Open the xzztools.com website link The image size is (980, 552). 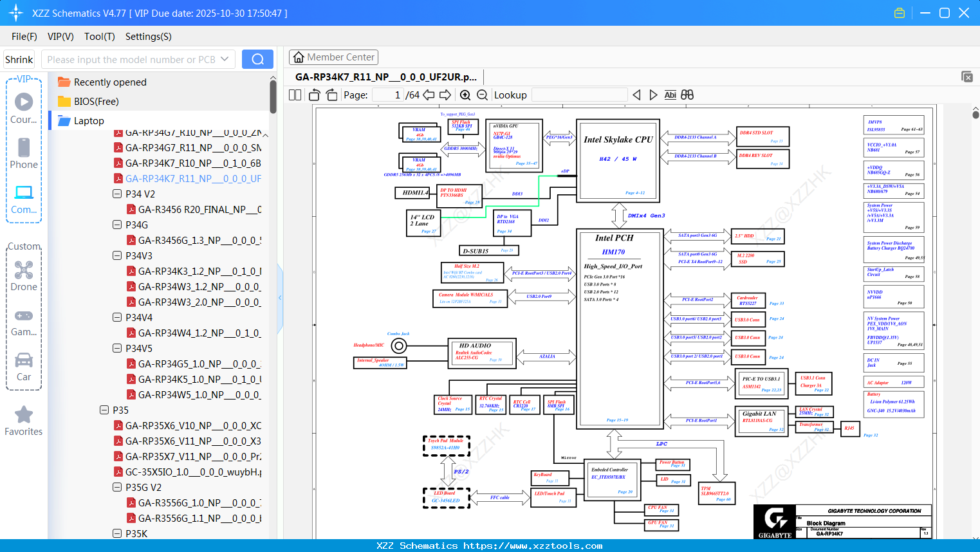click(x=533, y=546)
